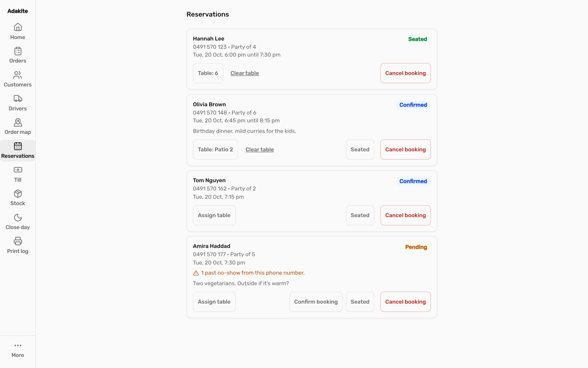Click Amira Haddad's Pending status badge

click(x=416, y=247)
